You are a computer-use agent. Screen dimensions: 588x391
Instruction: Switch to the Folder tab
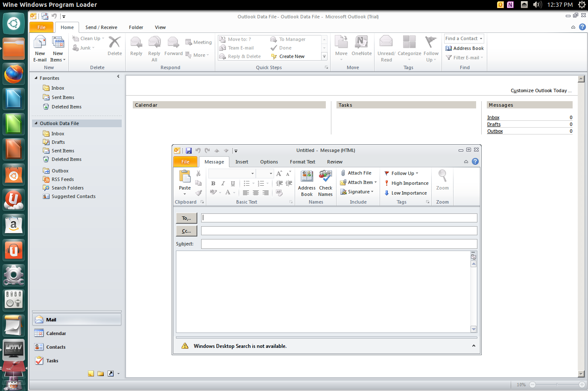point(136,27)
